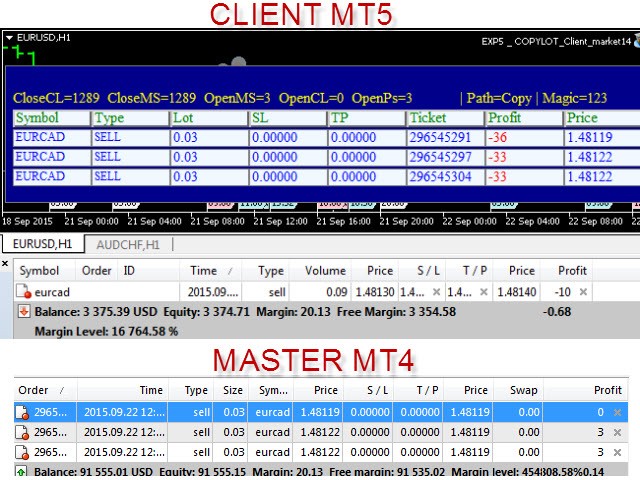Click the MT4 balance row green arrow icon
The height and width of the screenshot is (480, 640).
pos(21,472)
